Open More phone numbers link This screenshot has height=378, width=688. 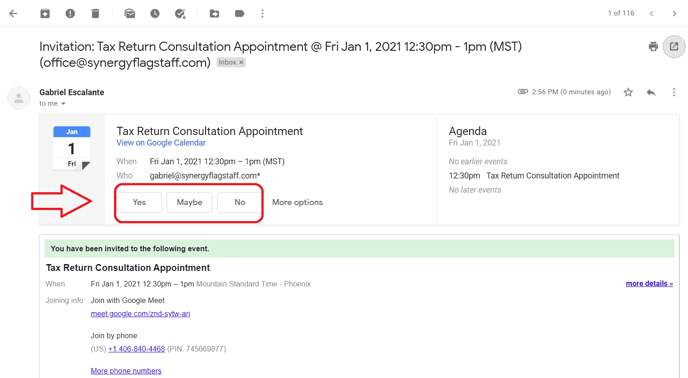coord(126,371)
